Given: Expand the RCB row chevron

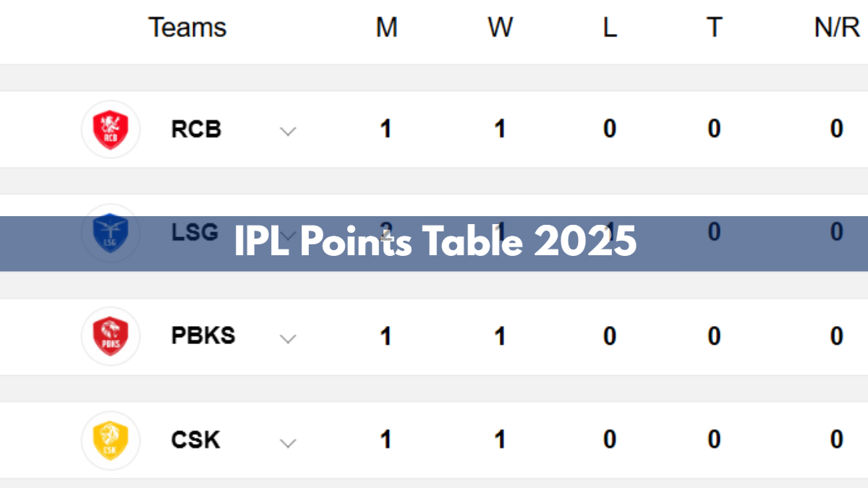Looking at the screenshot, I should point(288,132).
